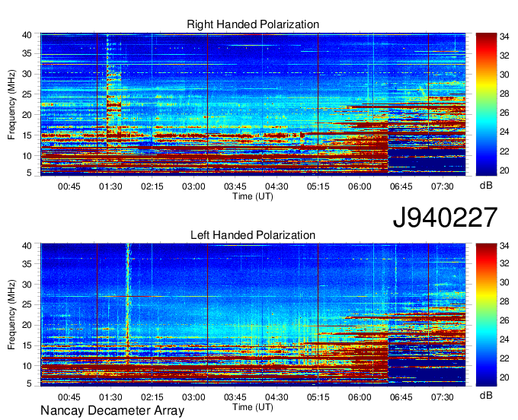Click the "20" dB label on Right Handed colorbar
This screenshot has width=518, height=420.
(x=504, y=170)
